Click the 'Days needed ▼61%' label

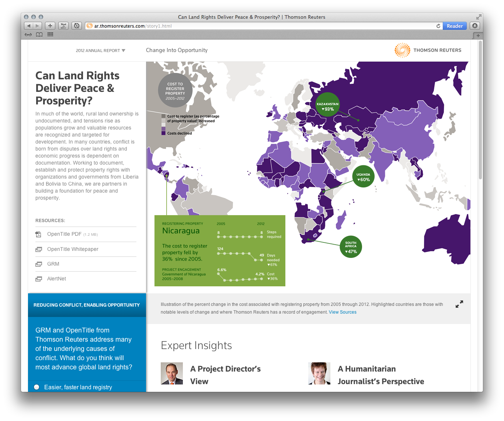tap(273, 260)
